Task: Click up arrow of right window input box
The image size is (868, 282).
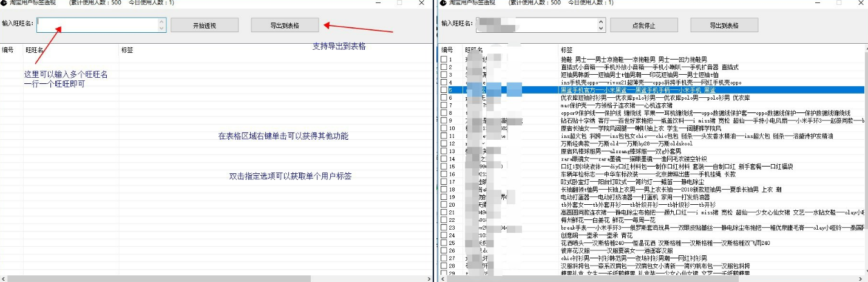Action: 601,21
